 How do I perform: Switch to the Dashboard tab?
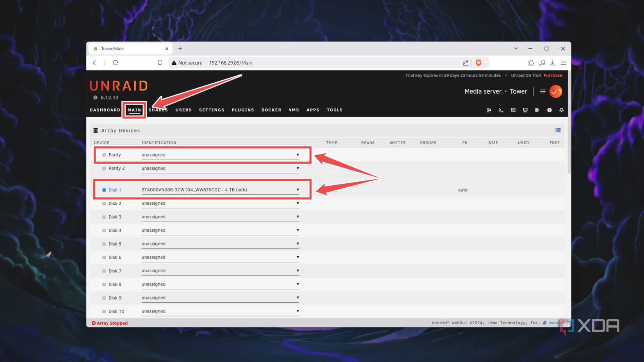click(x=105, y=110)
